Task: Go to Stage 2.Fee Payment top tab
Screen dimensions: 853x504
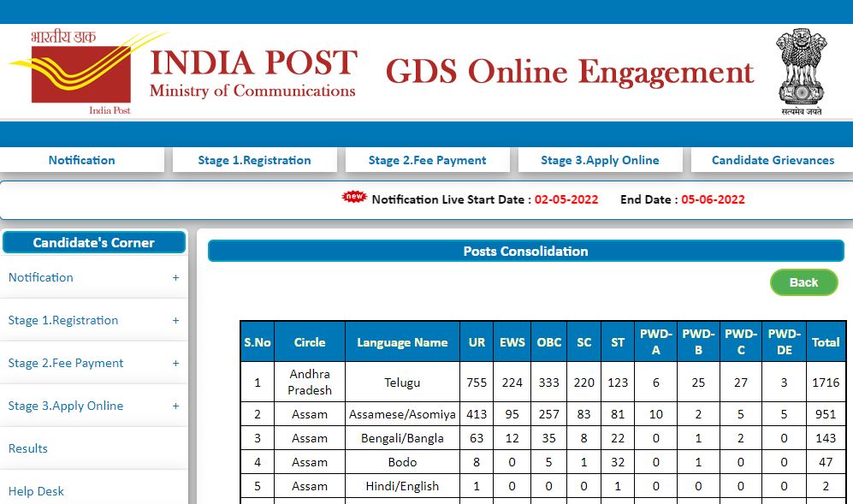Action: point(427,160)
